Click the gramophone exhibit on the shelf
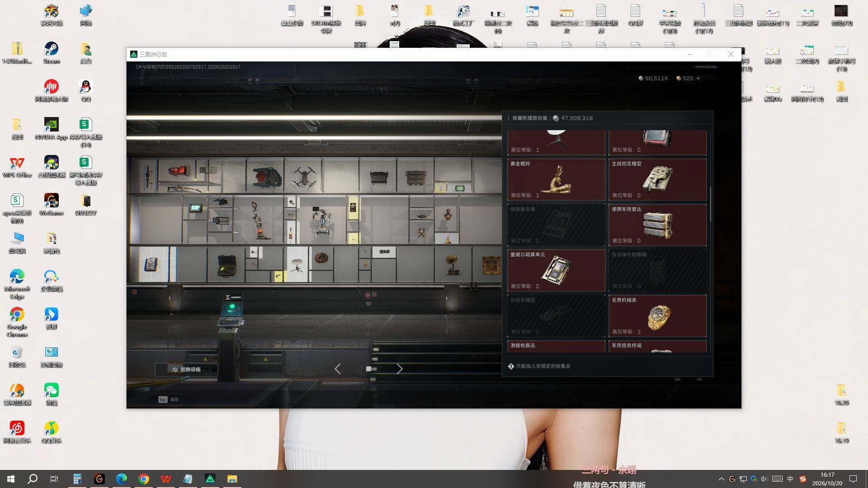This screenshot has height=488, width=868. pyautogui.click(x=451, y=264)
